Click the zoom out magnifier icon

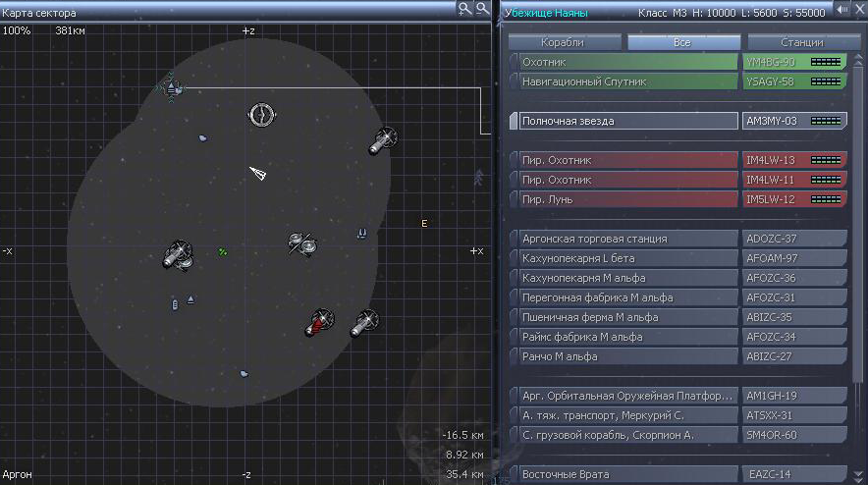point(483,8)
